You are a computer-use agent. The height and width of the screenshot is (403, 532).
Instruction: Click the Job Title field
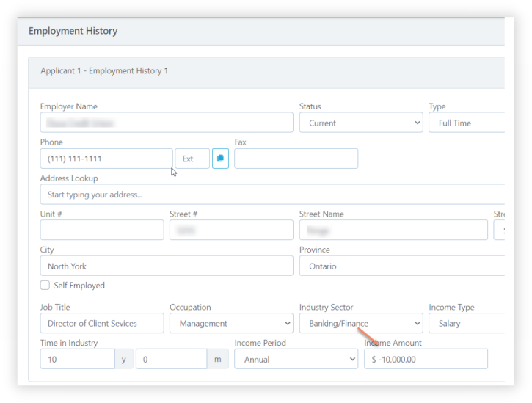[102, 324]
